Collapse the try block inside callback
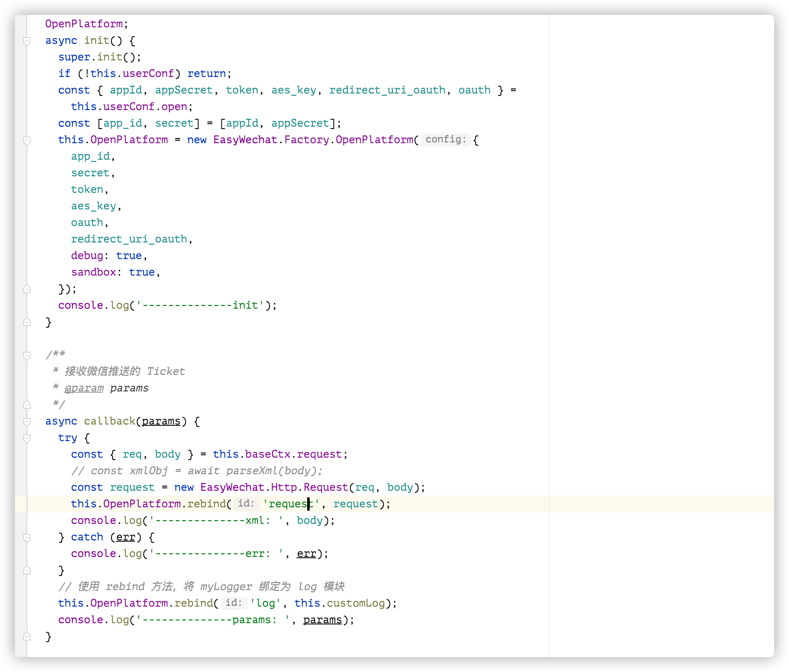Screen dimensions: 789x672 (x=27, y=438)
